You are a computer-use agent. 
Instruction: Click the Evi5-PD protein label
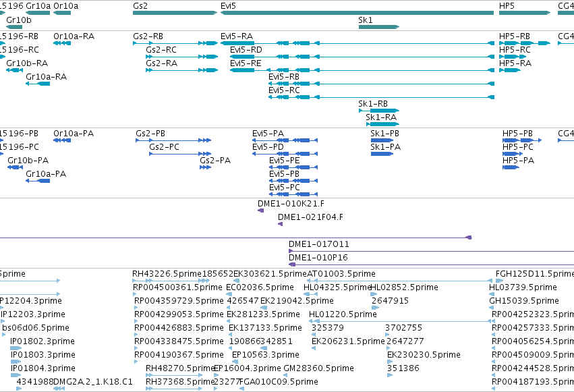[x=268, y=147]
